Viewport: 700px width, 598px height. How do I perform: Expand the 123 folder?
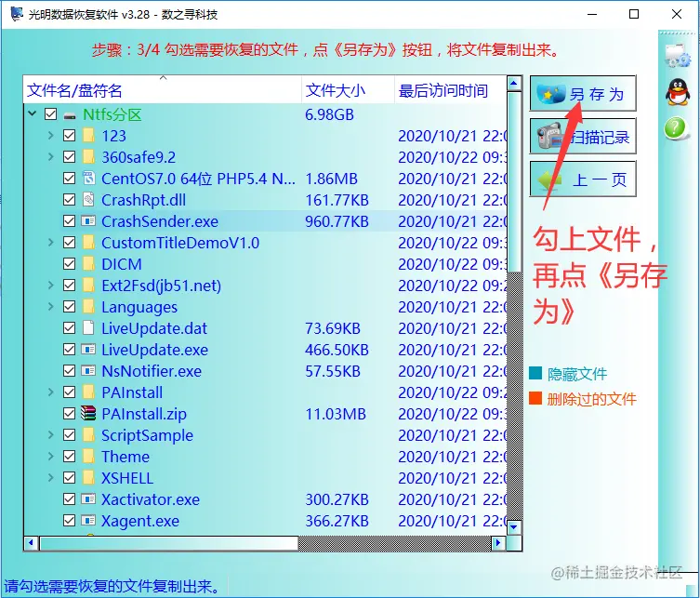click(50, 135)
